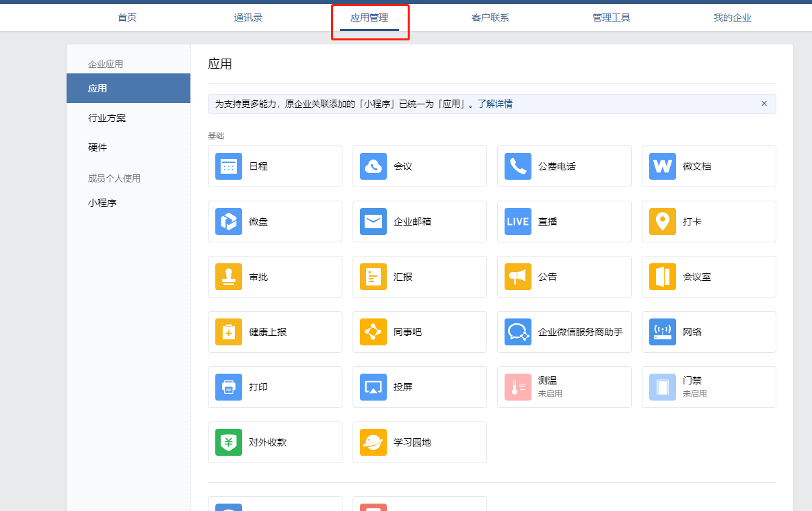Open the 客户联系 tab
Screen dimensions: 812x511
tap(490, 18)
